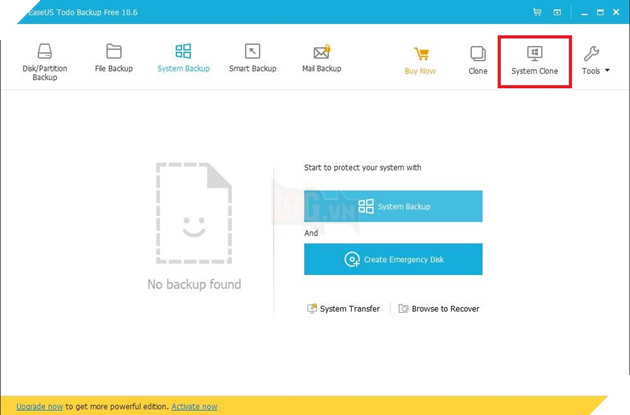Open the title bar menu icon beside cart

point(557,12)
